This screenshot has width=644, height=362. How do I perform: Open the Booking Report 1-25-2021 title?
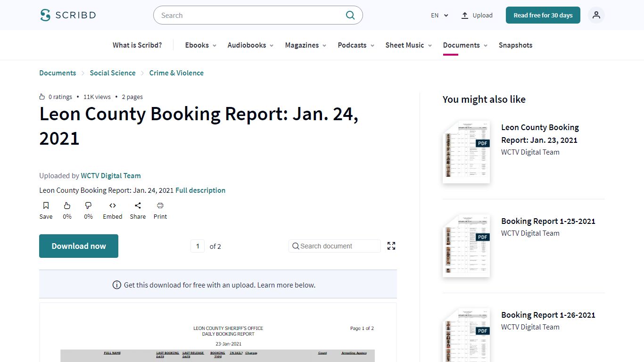[x=548, y=221]
